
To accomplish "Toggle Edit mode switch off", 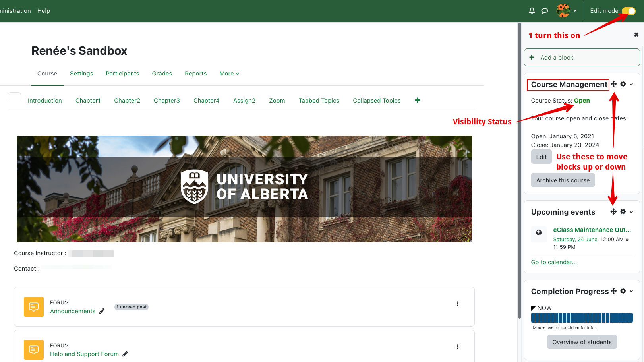I will pos(629,11).
